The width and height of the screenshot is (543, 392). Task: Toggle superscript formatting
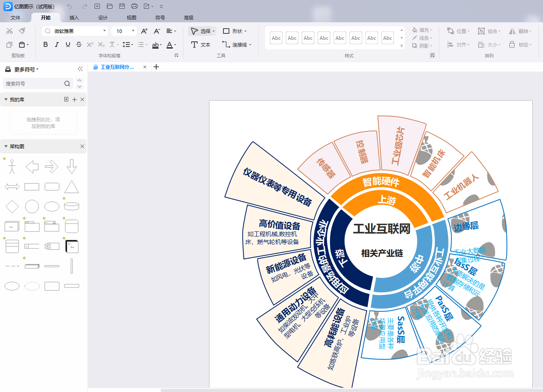(x=90, y=45)
